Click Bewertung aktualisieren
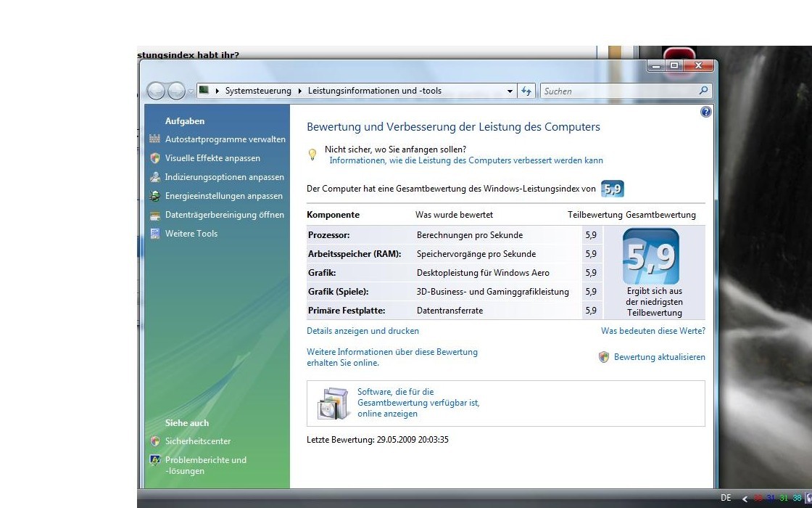This screenshot has height=508, width=812. point(660,356)
